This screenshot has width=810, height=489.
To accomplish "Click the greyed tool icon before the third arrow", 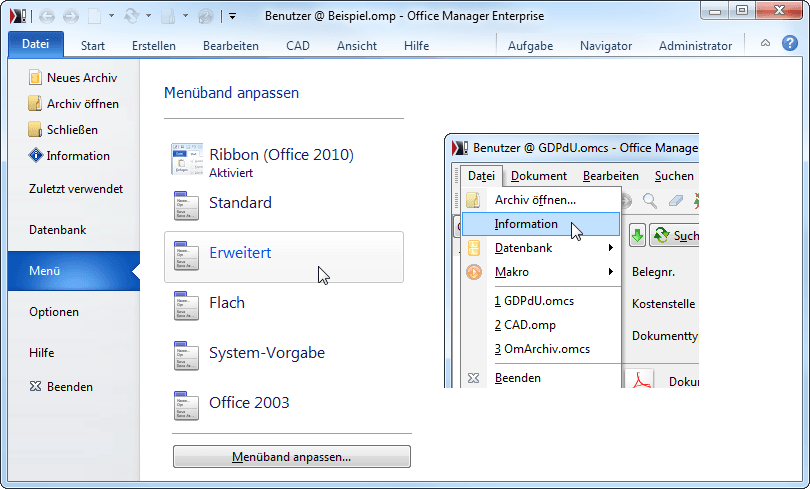I will (168, 17).
